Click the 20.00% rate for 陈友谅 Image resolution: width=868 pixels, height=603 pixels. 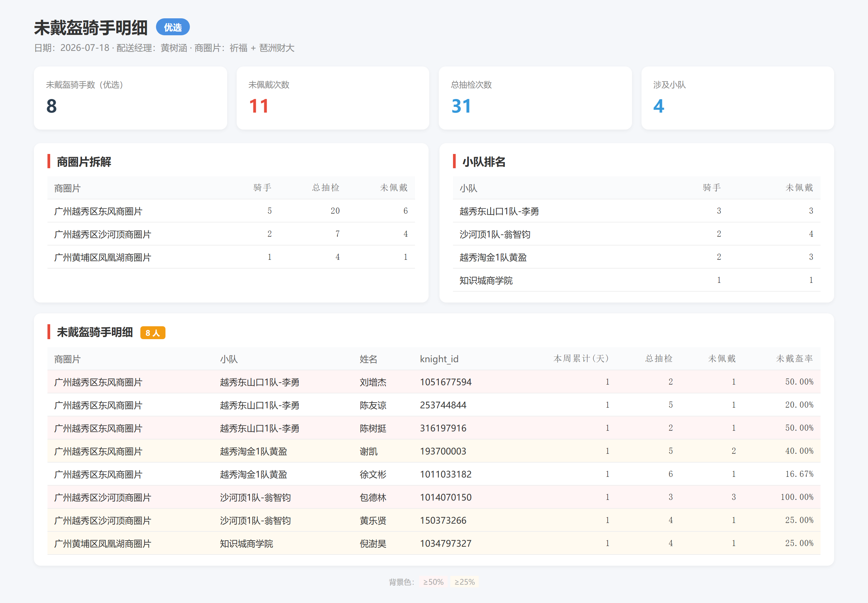(x=799, y=405)
